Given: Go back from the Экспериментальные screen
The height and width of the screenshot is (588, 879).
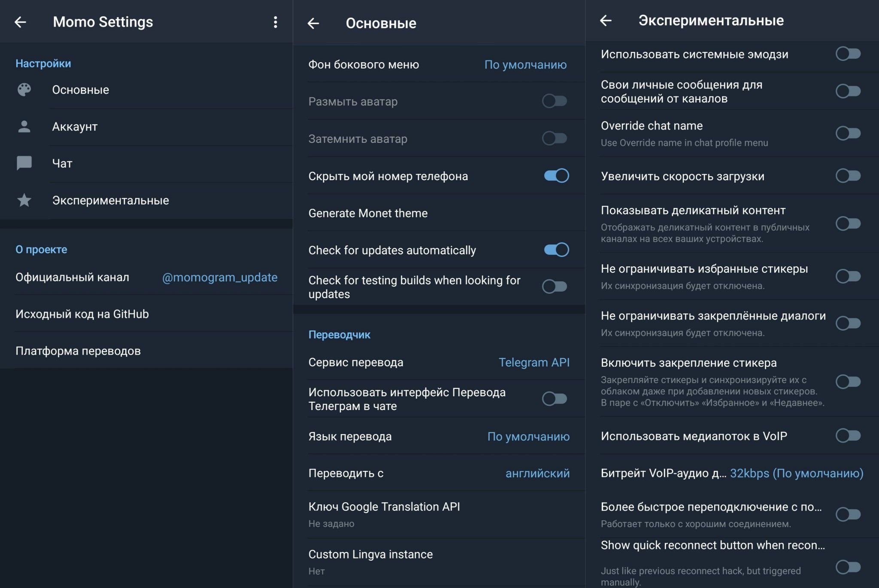Looking at the screenshot, I should 606,20.
